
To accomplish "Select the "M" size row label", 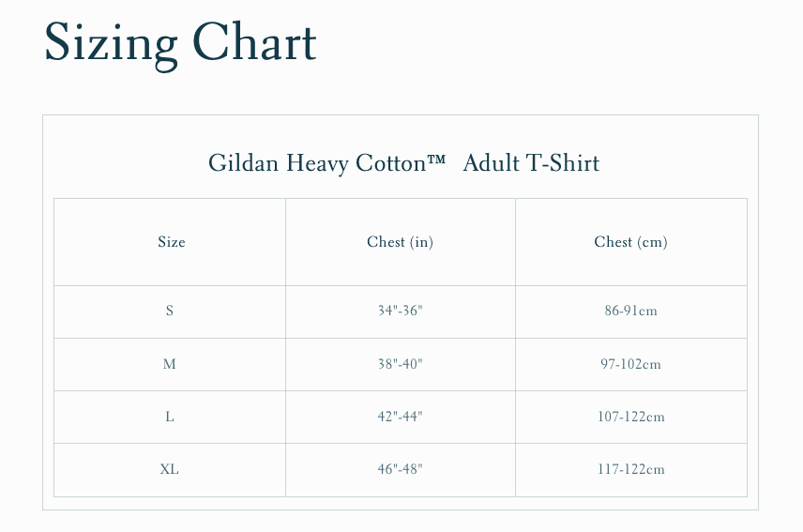I will tap(170, 364).
